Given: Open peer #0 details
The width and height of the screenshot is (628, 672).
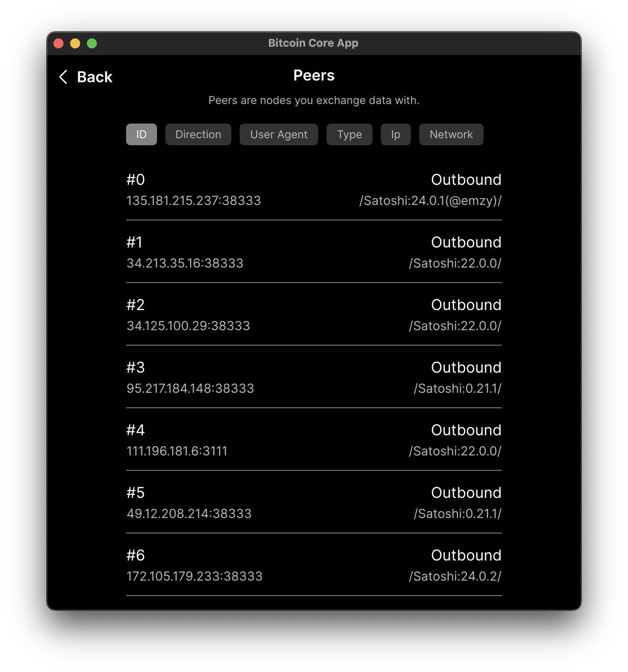Looking at the screenshot, I should [314, 189].
